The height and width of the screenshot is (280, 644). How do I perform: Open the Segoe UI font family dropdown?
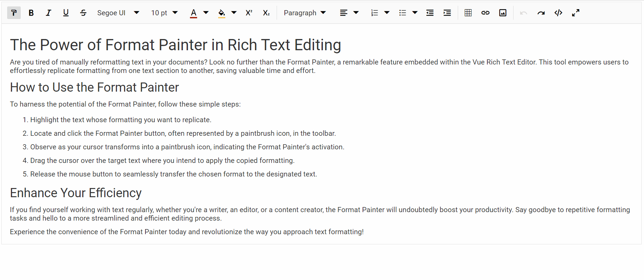pos(118,13)
